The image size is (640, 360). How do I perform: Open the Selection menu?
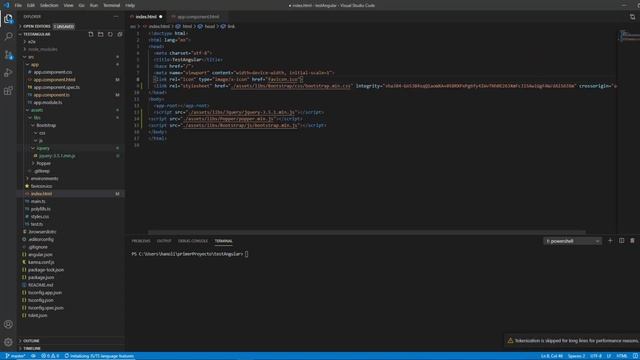click(x=49, y=5)
